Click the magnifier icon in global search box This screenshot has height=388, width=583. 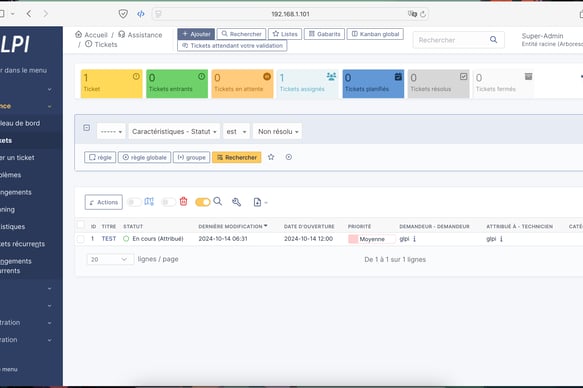[493, 39]
